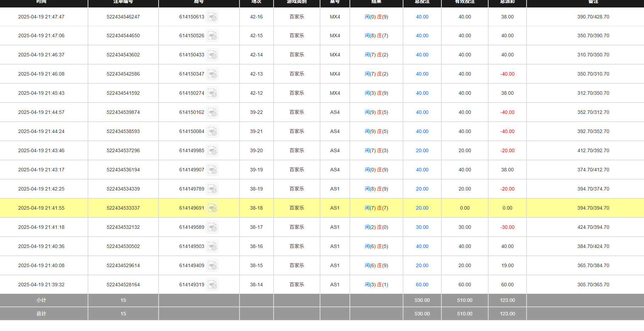Open replay icon beside round 614150274
644x331 pixels.
pos(212,93)
